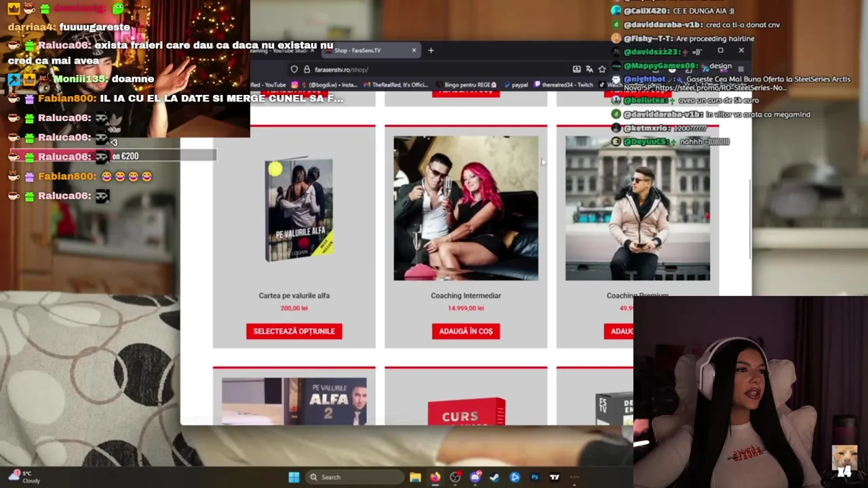Open the Instagram bookmark in bookmarks bar

tap(324, 85)
